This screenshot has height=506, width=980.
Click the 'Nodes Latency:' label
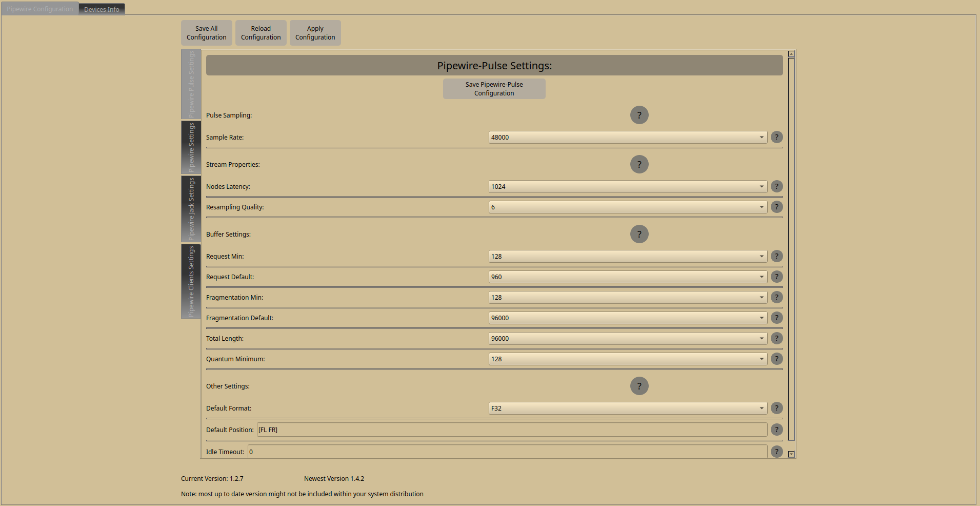point(228,186)
